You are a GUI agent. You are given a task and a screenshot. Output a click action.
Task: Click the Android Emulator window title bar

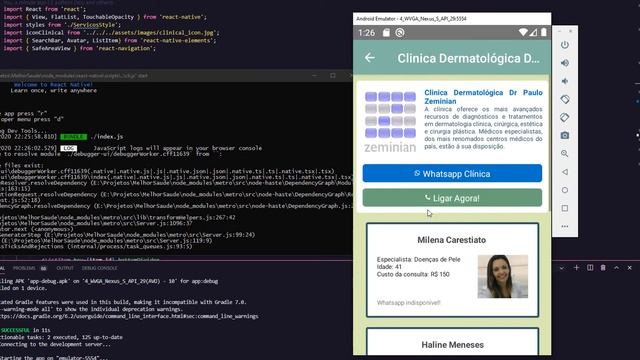click(x=452, y=19)
